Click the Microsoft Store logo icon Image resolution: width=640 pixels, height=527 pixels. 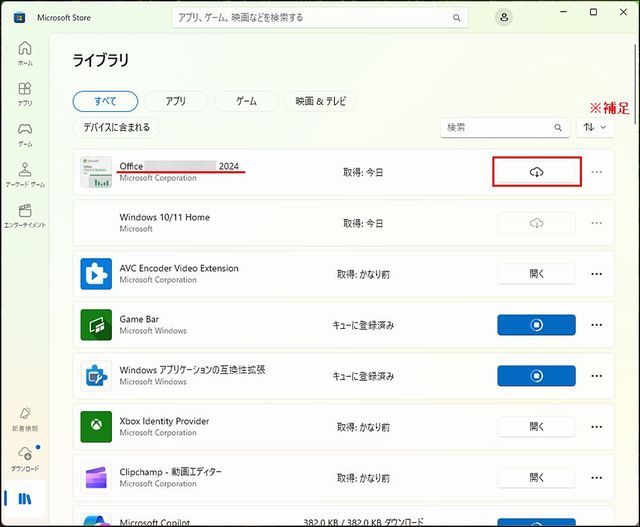pyautogui.click(x=19, y=18)
